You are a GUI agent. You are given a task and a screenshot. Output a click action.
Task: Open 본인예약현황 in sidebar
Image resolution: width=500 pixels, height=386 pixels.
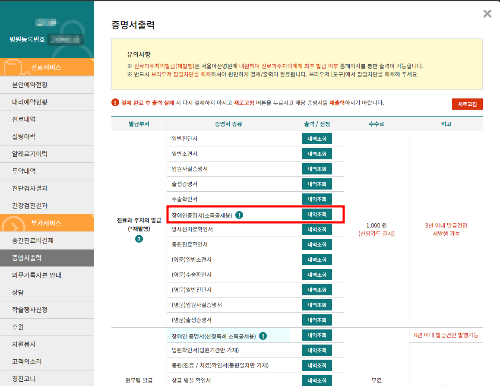tap(47, 85)
